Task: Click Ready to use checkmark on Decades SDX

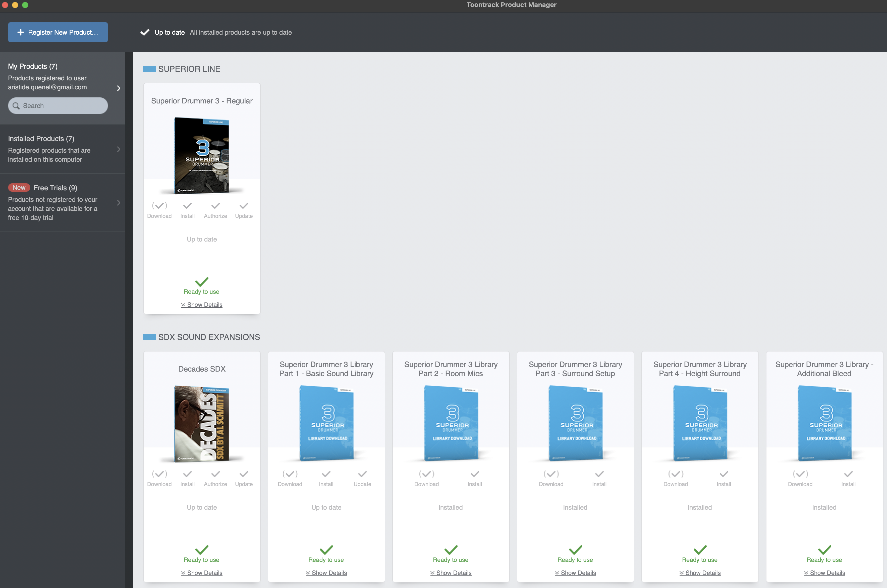Action: click(202, 550)
